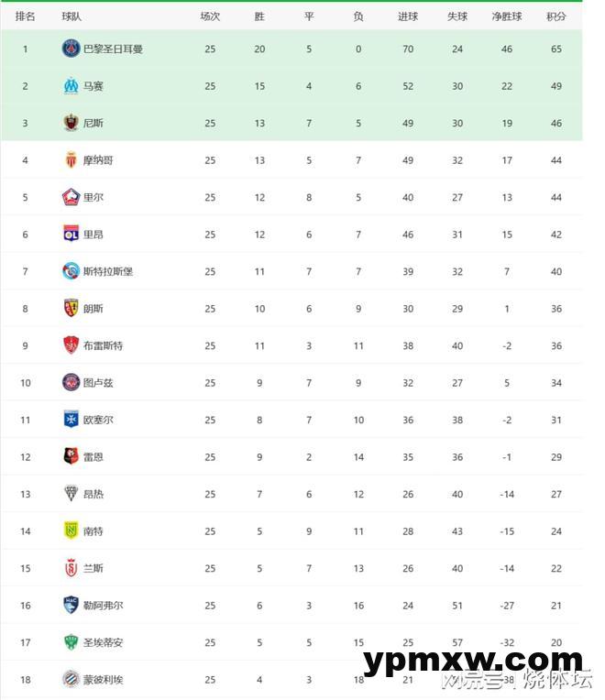605x700 pixels.
Task: Click the Paris Saint-Germain club crest
Action: click(x=71, y=49)
